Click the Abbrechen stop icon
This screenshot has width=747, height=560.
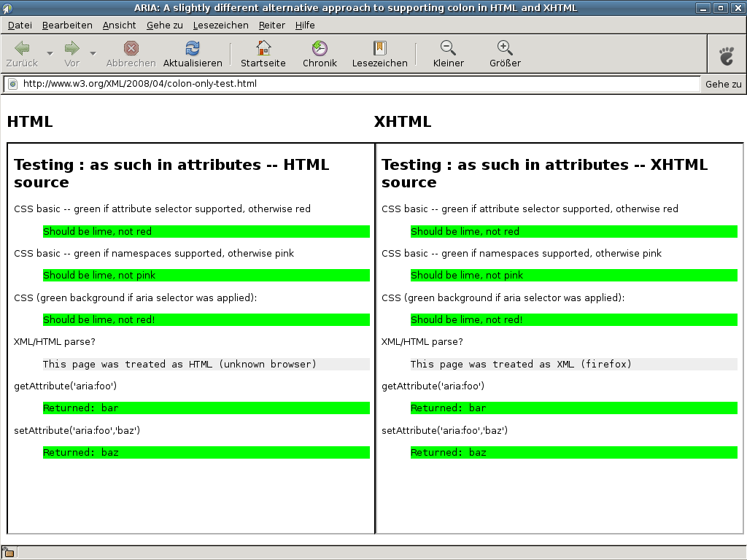tap(131, 47)
